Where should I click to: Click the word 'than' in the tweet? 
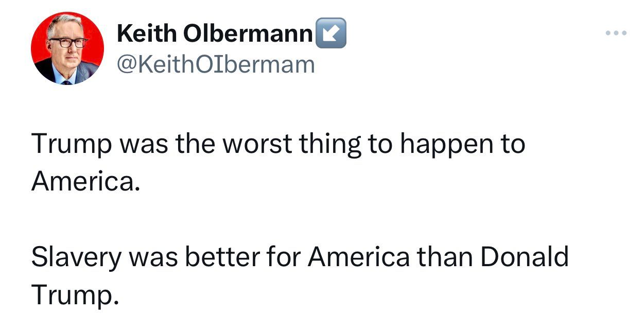pos(445,257)
